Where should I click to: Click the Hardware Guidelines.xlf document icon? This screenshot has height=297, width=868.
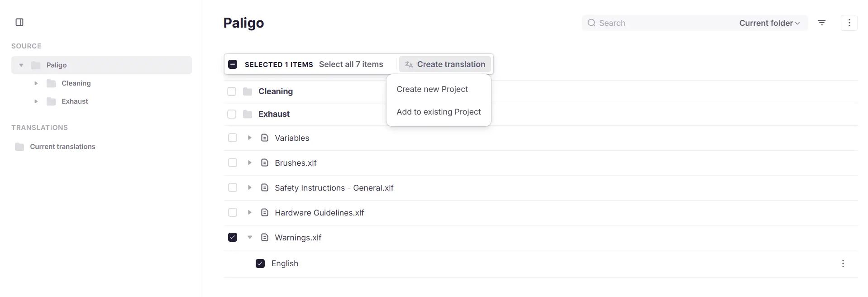point(265,212)
